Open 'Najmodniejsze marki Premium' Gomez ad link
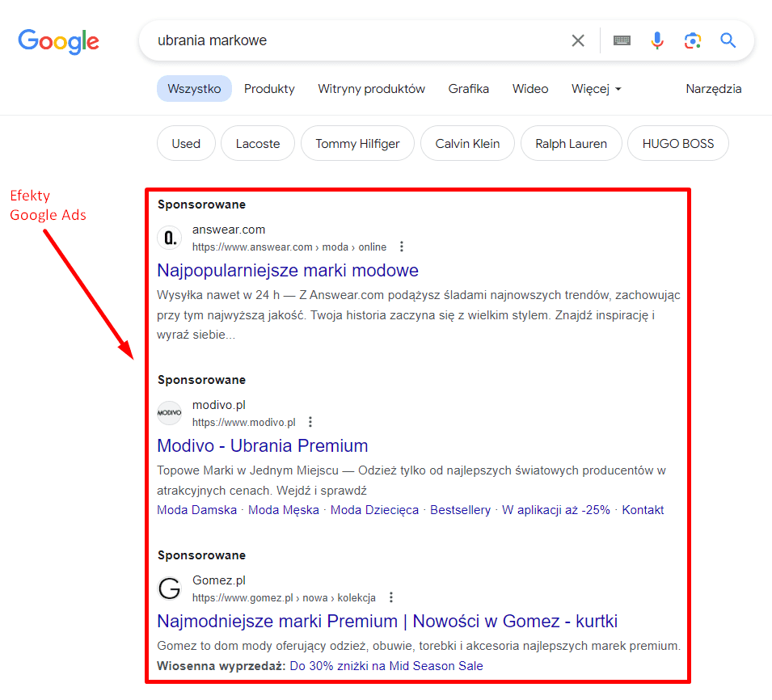 coord(387,621)
